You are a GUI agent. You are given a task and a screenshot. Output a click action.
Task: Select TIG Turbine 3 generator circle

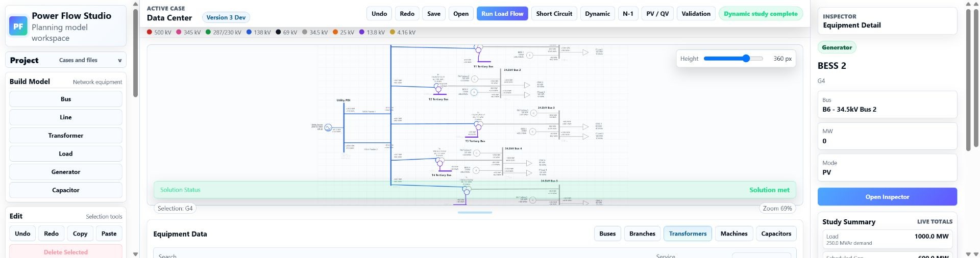533,113
